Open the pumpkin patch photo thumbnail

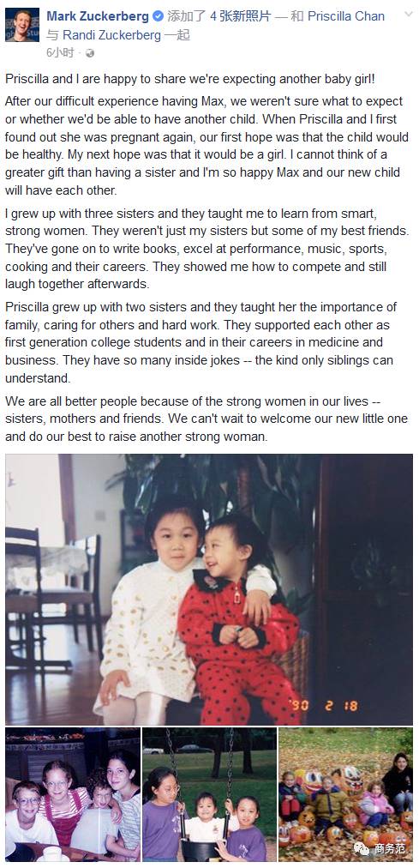346,794
